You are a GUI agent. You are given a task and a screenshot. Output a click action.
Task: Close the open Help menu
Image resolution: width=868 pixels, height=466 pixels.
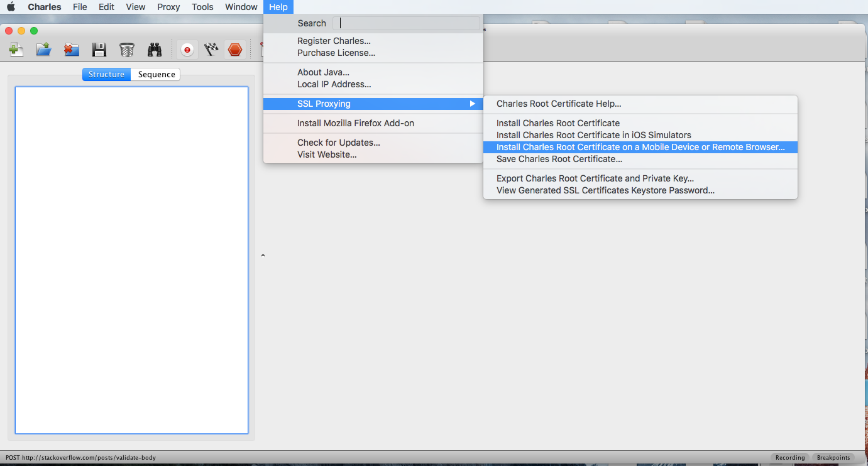278,7
